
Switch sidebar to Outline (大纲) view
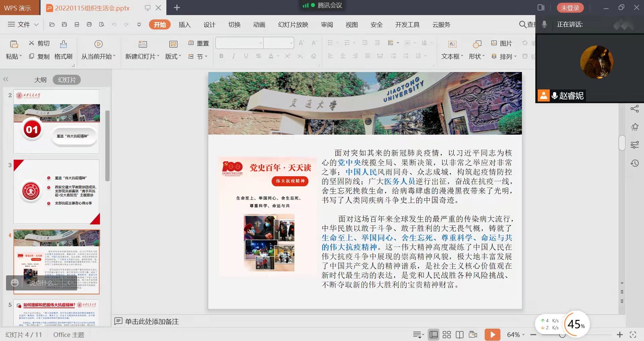point(40,80)
